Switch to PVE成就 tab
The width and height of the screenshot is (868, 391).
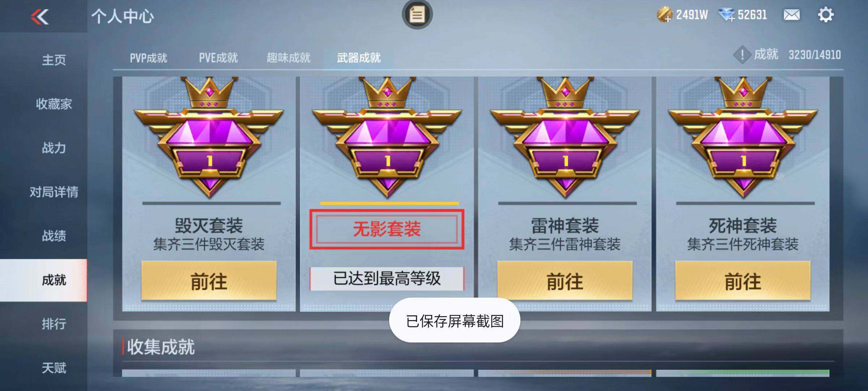(x=218, y=58)
